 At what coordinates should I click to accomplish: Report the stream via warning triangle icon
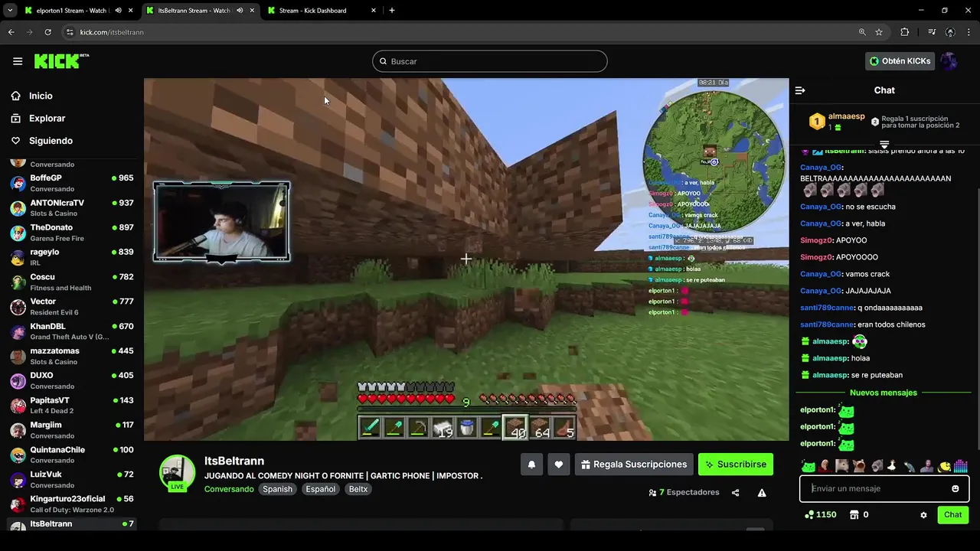point(762,493)
